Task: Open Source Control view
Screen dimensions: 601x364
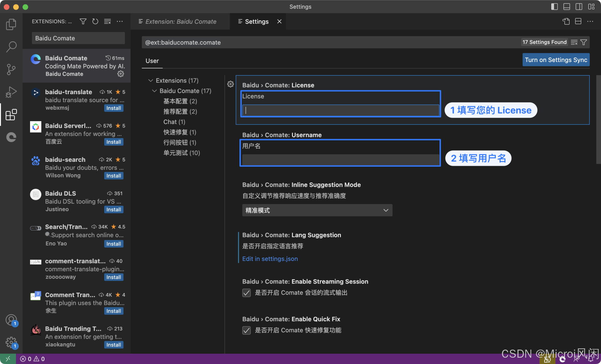Action: [11, 69]
